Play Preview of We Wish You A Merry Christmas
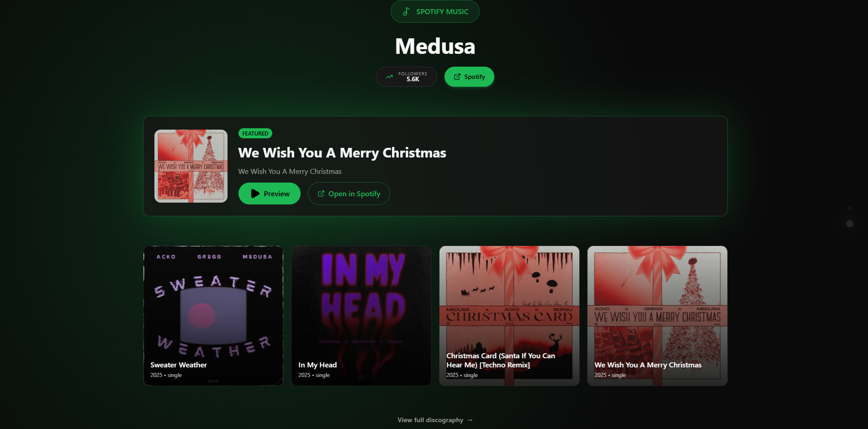Image resolution: width=868 pixels, height=429 pixels. tap(270, 194)
